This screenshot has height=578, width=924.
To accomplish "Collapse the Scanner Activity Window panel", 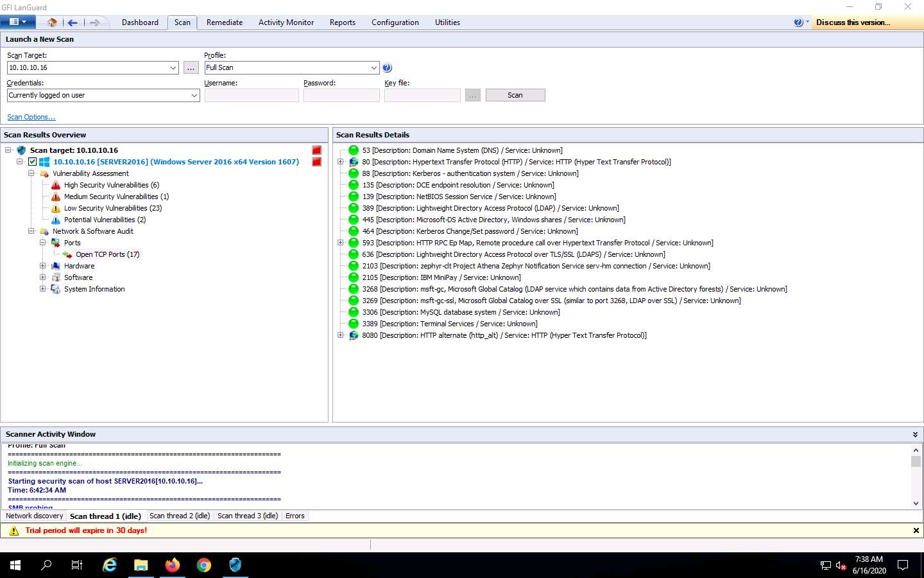I will point(915,435).
